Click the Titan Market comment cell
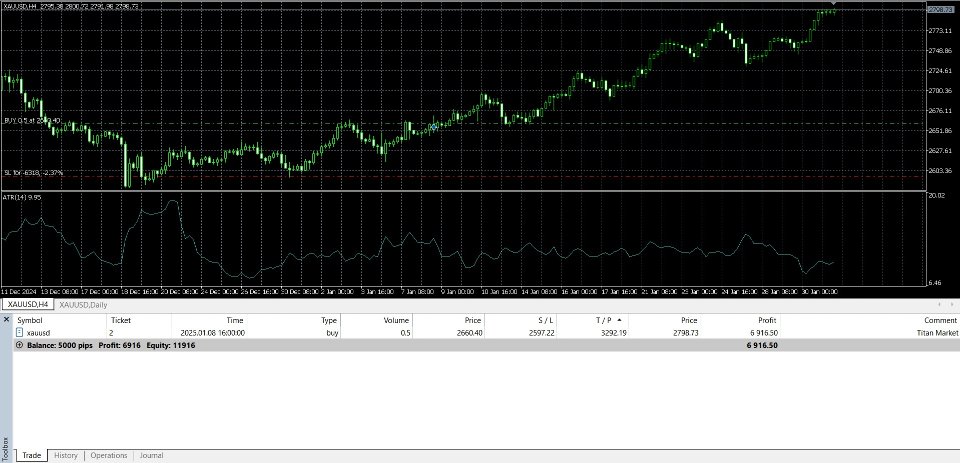 [x=937, y=333]
